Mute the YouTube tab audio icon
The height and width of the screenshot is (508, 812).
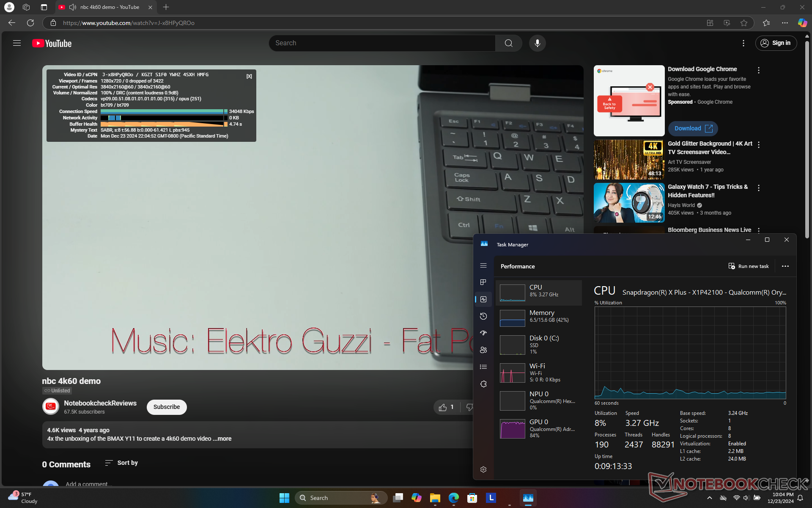73,7
